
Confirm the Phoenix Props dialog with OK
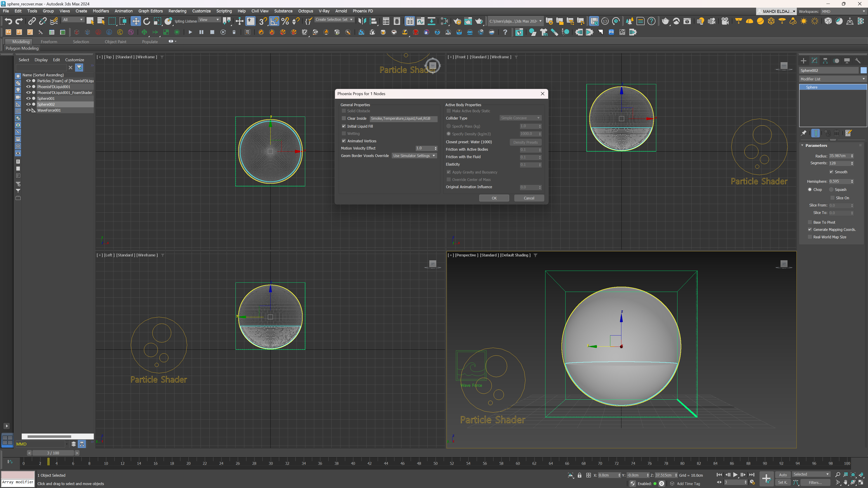tap(494, 198)
